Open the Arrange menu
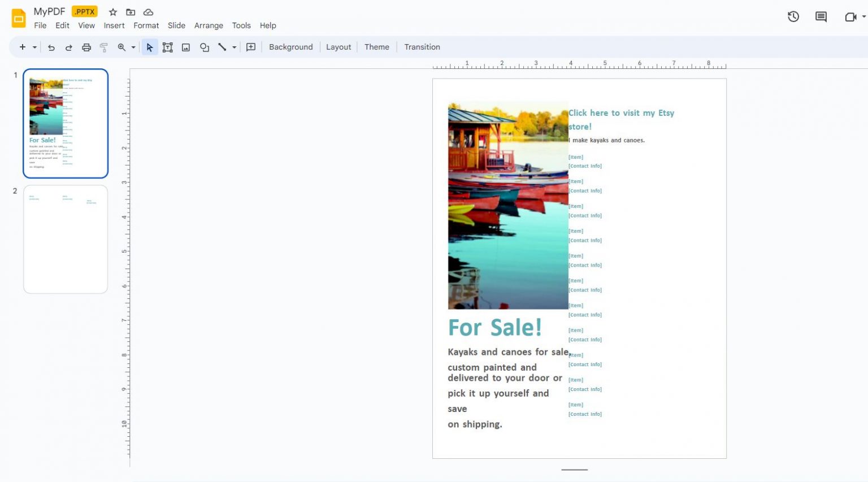Screen dimensions: 868x482 click(209, 25)
